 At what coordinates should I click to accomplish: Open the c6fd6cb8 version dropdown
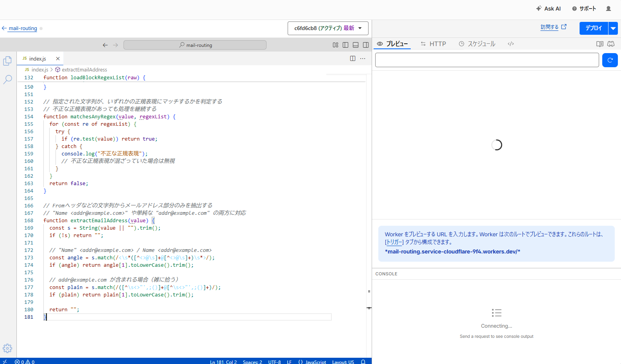coord(328,28)
